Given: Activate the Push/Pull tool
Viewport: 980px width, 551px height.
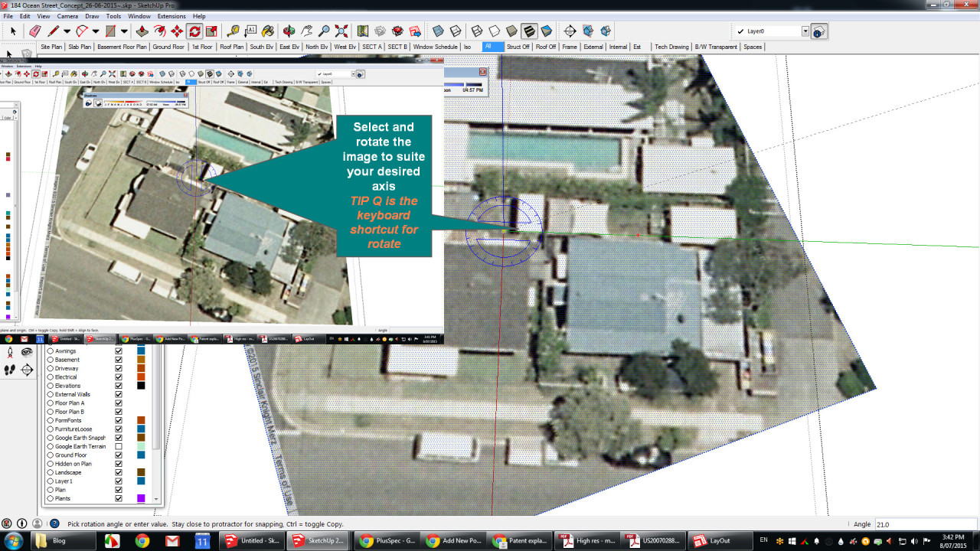Looking at the screenshot, I should 142,31.
